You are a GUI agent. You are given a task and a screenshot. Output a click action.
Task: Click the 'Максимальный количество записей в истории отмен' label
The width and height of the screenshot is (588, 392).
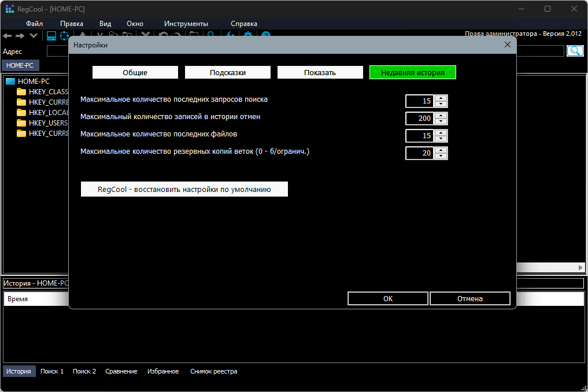[x=170, y=117]
